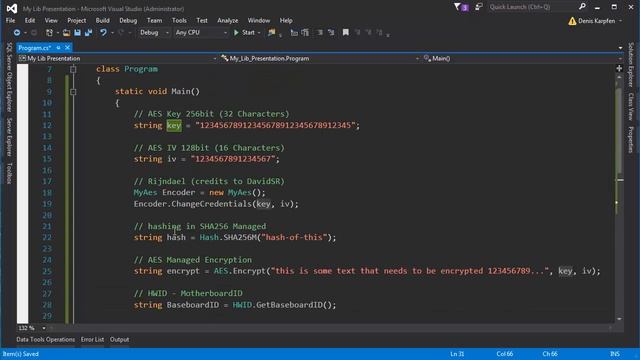Open the Properties side tab

click(x=631, y=140)
